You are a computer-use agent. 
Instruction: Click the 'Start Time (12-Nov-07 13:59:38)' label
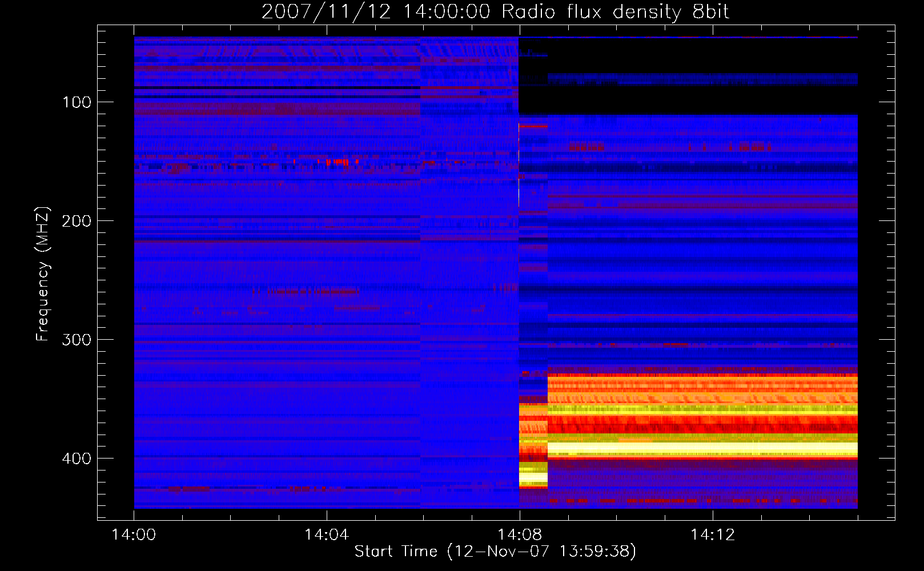[495, 551]
